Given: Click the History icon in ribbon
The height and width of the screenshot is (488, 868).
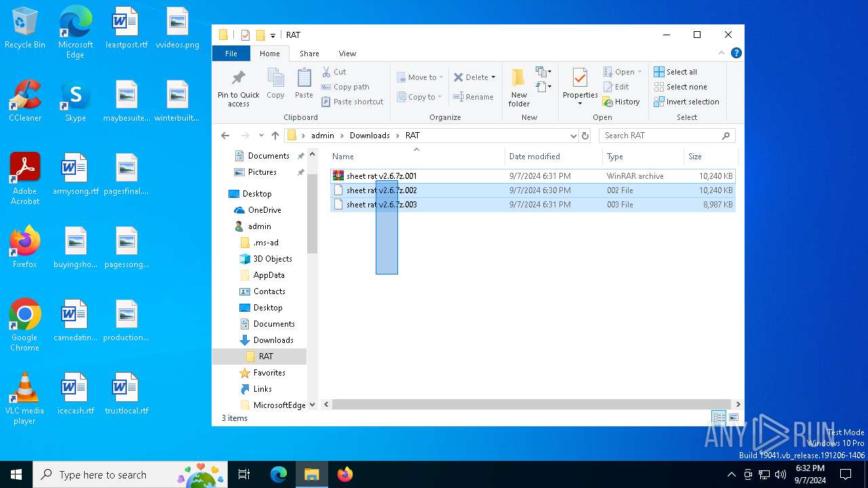Looking at the screenshot, I should tap(608, 102).
